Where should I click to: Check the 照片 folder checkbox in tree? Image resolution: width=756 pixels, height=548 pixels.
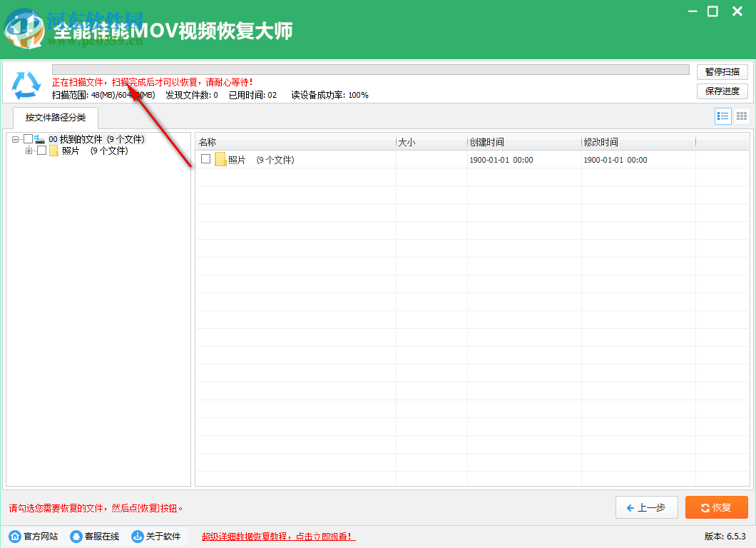coord(41,151)
